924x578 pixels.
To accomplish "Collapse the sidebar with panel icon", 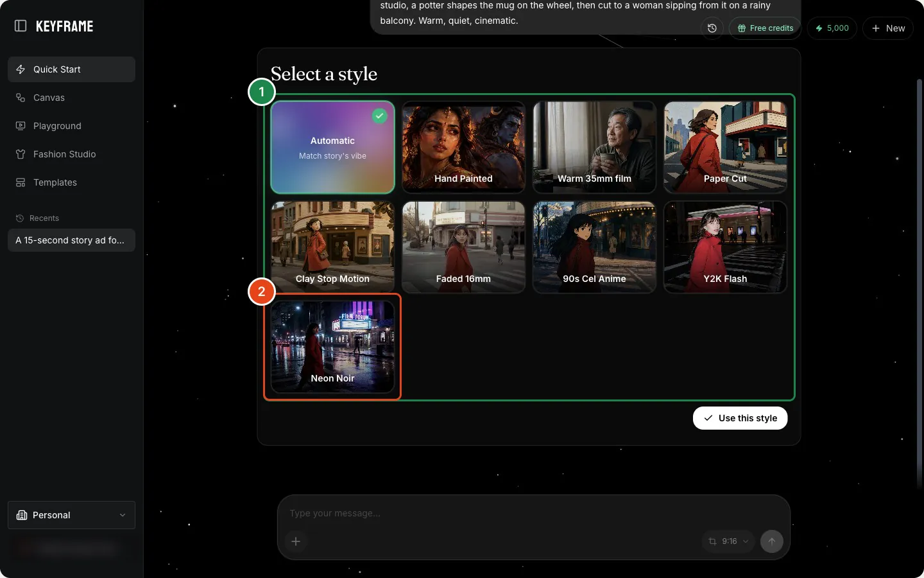I will tap(21, 26).
